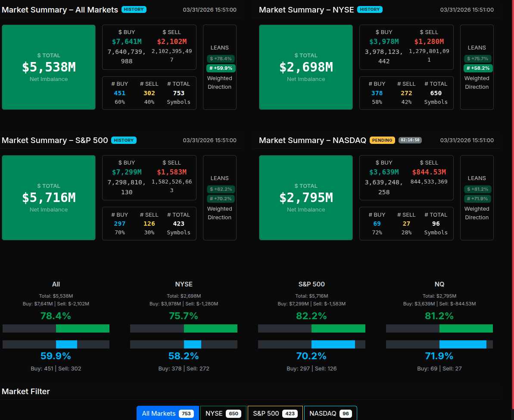Click the 02:16:50 countdown timer badge

(410, 140)
